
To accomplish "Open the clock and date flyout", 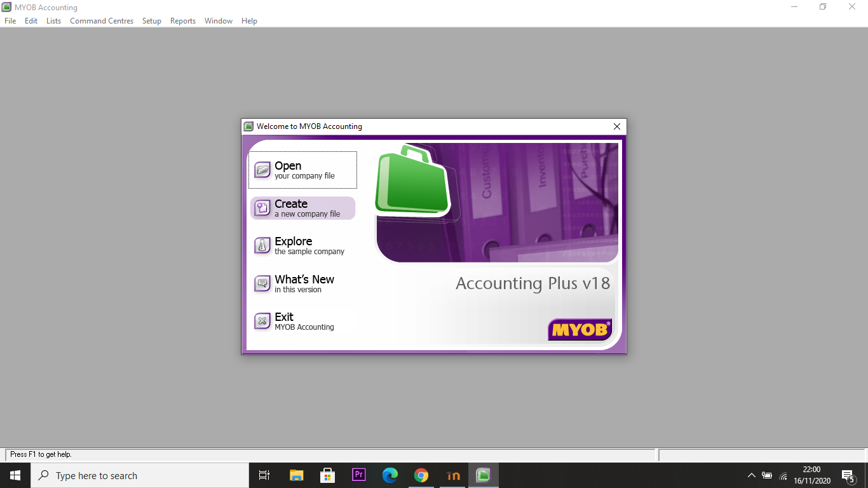I will coord(811,475).
